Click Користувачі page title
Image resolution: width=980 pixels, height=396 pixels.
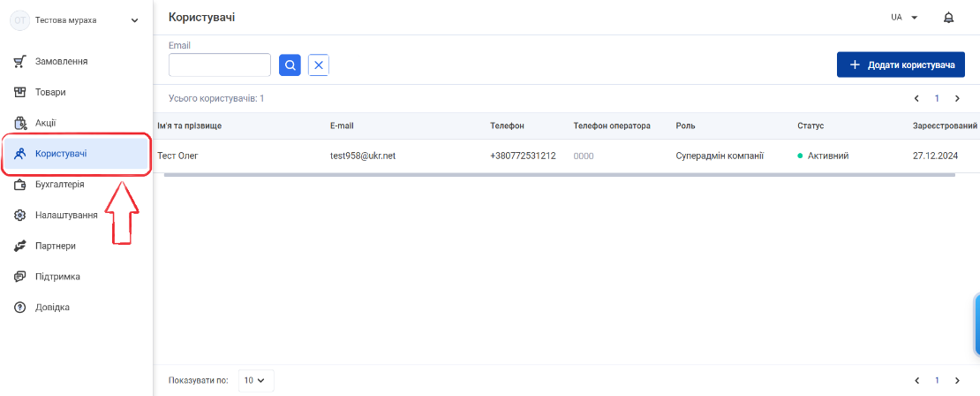(202, 18)
